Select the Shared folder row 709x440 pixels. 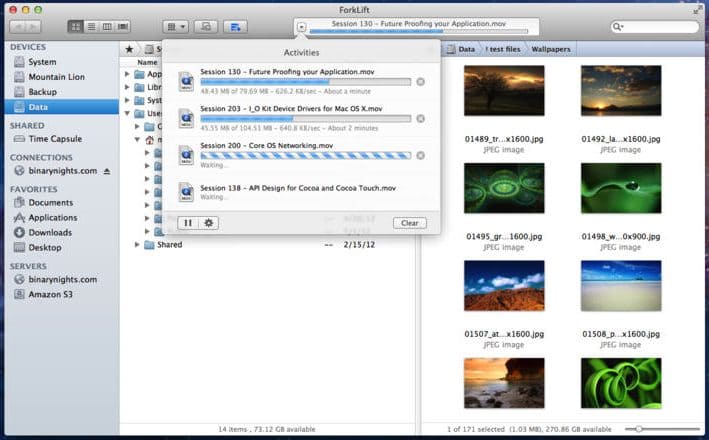(267, 245)
